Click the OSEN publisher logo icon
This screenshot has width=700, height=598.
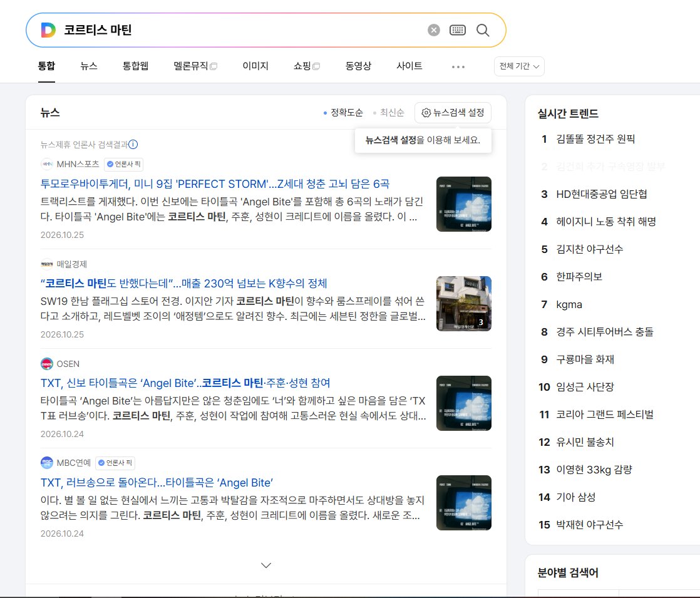click(47, 364)
